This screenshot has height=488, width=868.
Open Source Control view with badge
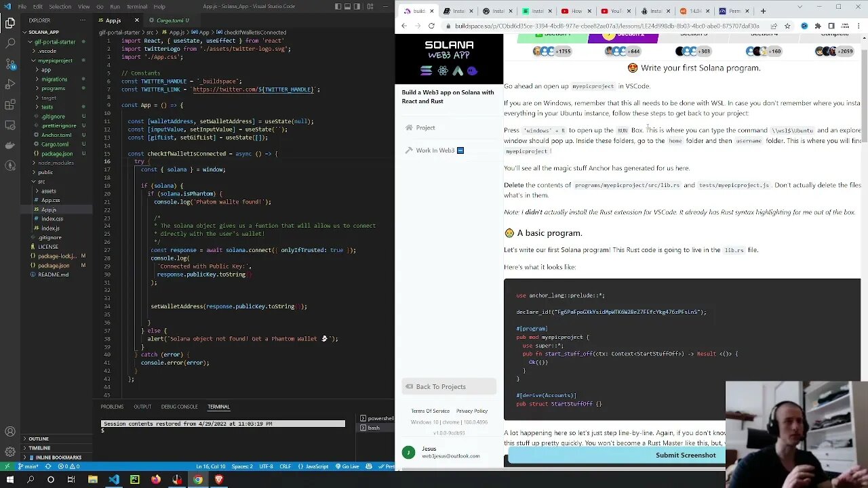10,64
